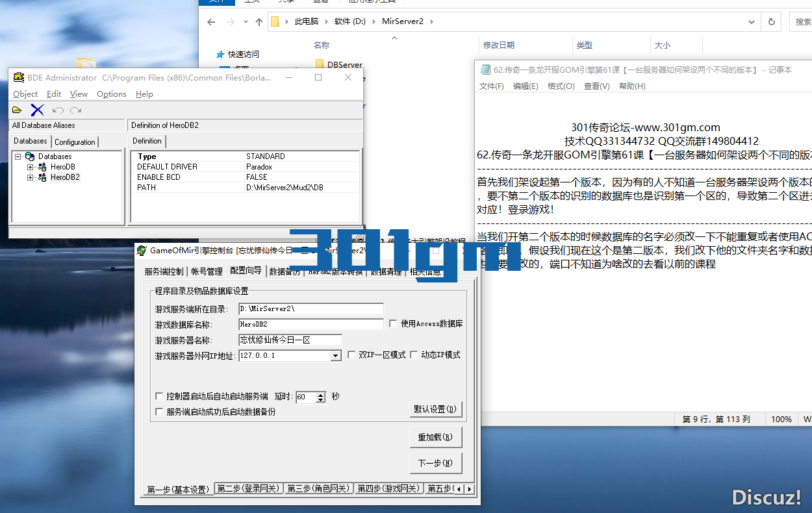The width and height of the screenshot is (812, 513).
Task: Open the Edit menu in BDE Administrator
Action: [54, 94]
